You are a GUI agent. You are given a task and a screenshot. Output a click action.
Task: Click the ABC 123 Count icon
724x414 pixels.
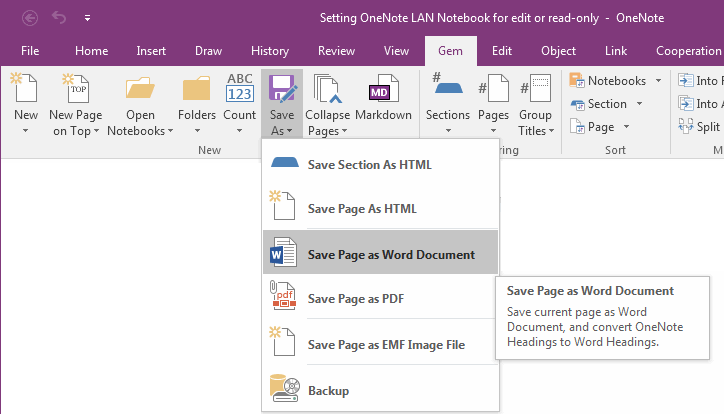coord(240,87)
